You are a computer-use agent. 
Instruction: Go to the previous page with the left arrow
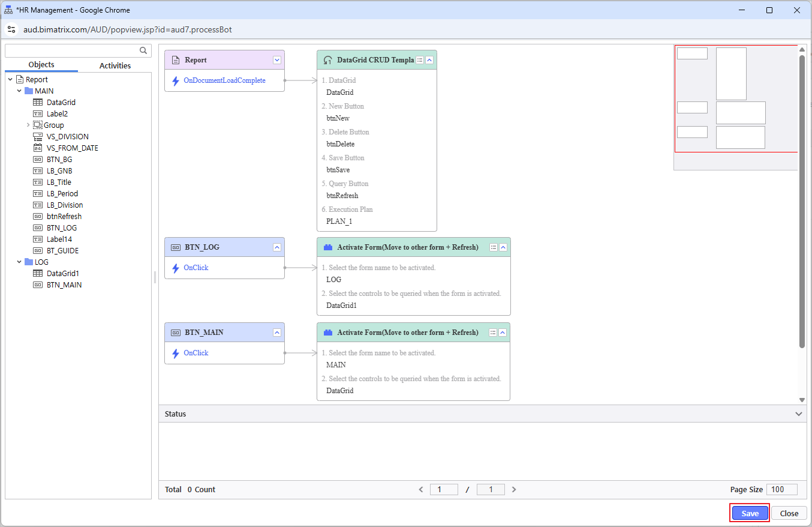tap(421, 489)
